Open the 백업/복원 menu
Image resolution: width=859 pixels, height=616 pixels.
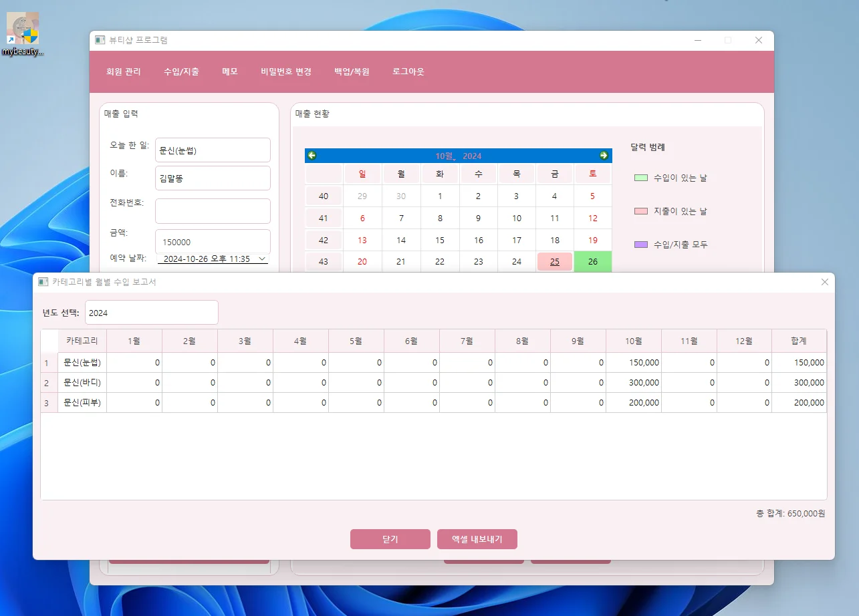pos(352,71)
